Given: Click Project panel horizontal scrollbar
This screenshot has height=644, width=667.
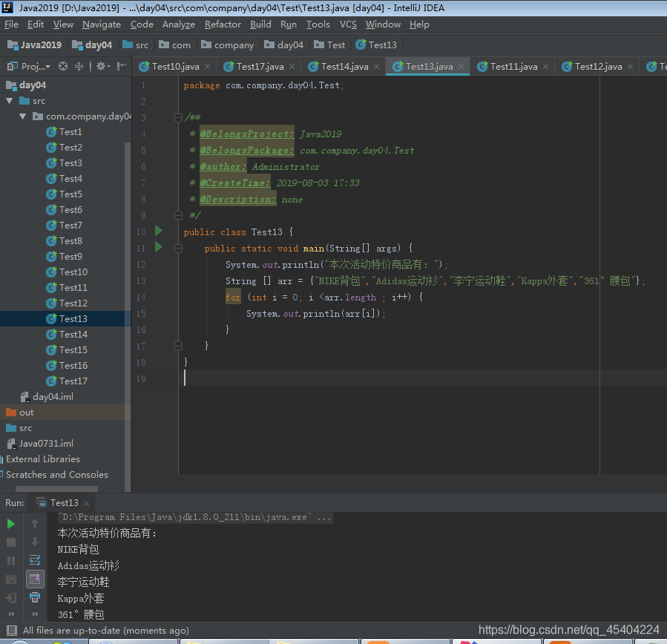Looking at the screenshot, I should pos(56,489).
